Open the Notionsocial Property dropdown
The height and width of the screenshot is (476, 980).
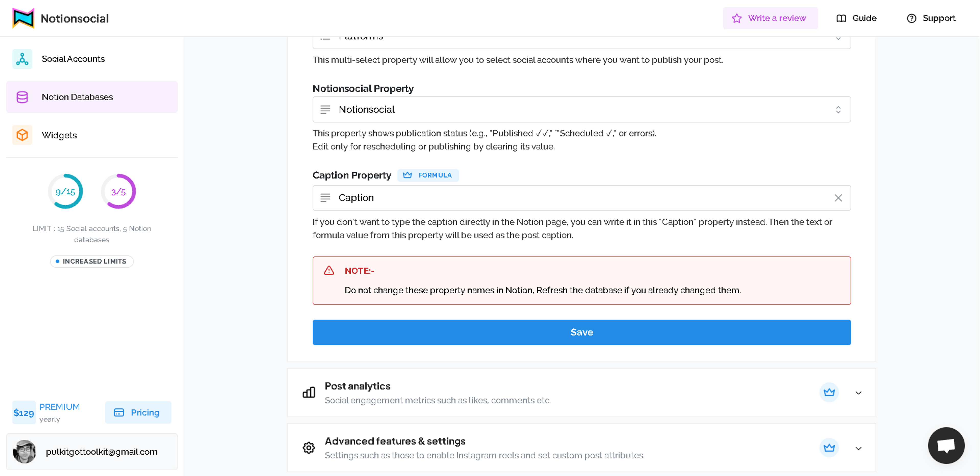[581, 109]
